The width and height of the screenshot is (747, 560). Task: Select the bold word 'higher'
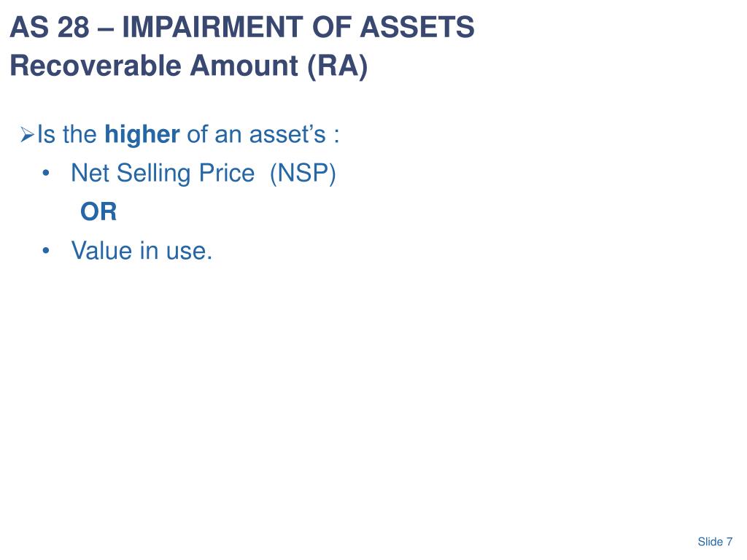[142, 135]
